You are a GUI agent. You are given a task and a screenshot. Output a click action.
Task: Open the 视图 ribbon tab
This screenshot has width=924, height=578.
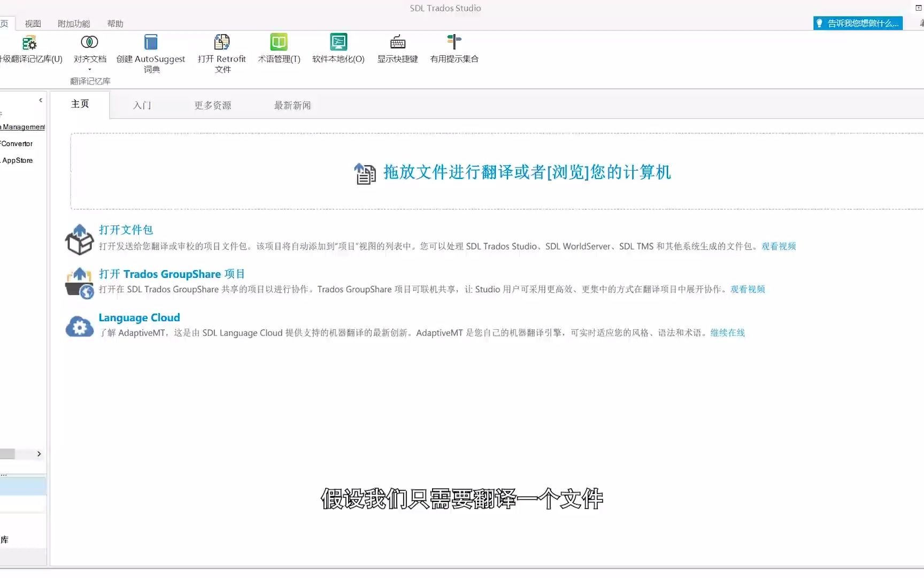coord(33,24)
